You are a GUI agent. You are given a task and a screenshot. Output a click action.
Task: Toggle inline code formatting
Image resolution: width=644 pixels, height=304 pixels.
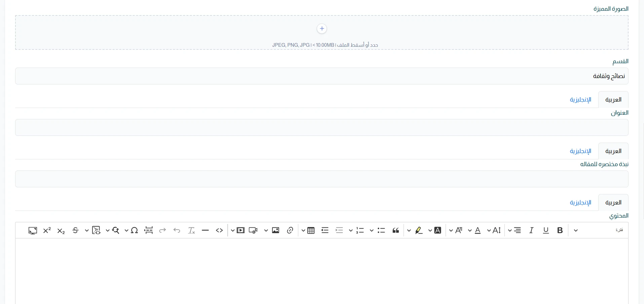(220, 230)
